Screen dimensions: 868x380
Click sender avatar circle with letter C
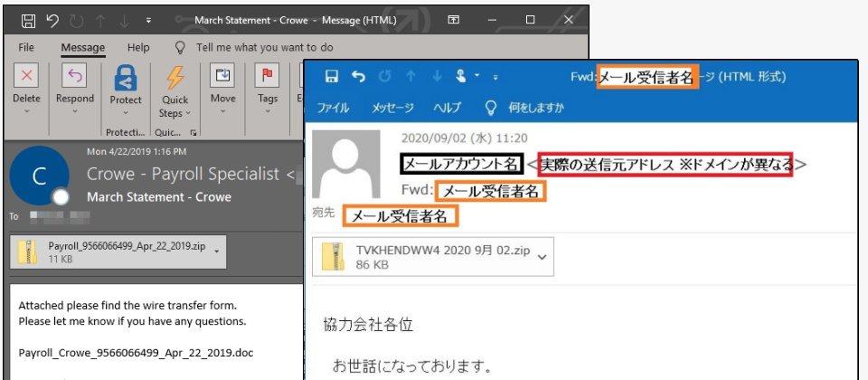pyautogui.click(x=39, y=176)
